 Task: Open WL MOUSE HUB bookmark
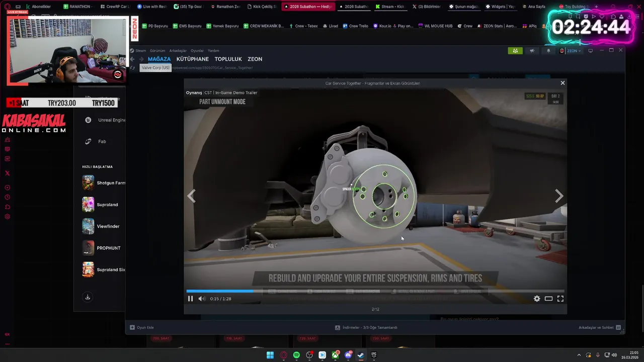point(435,26)
